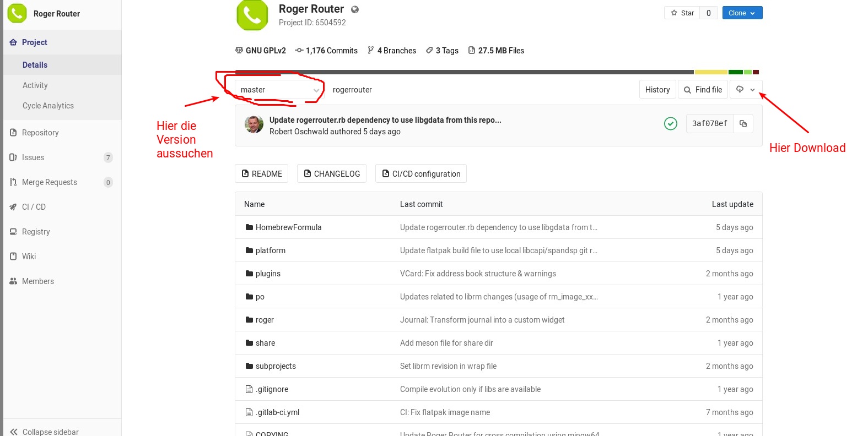868x436 pixels.
Task: Open the GNU GPLv2 license link
Action: (261, 51)
